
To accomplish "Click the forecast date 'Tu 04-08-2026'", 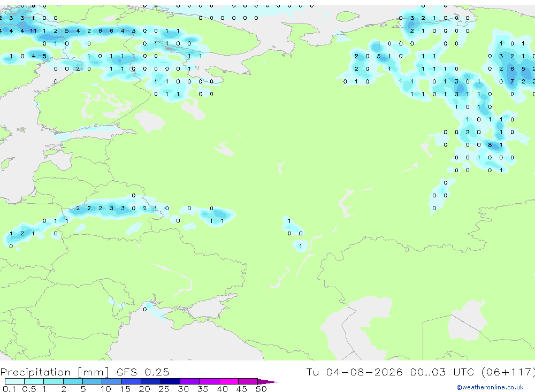I will click(354, 372).
